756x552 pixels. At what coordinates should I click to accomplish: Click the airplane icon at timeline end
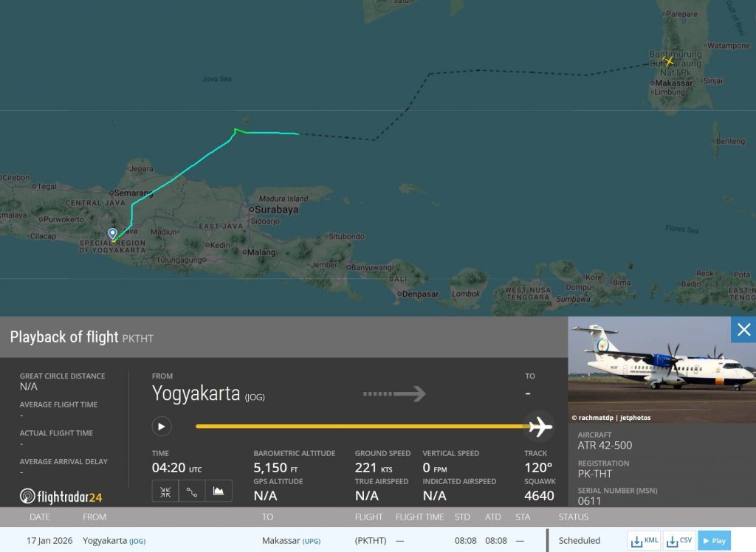(542, 427)
